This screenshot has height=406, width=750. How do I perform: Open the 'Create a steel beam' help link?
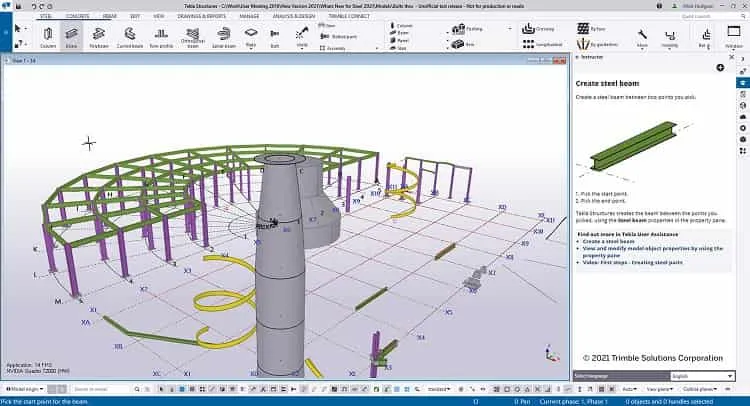(x=608, y=241)
